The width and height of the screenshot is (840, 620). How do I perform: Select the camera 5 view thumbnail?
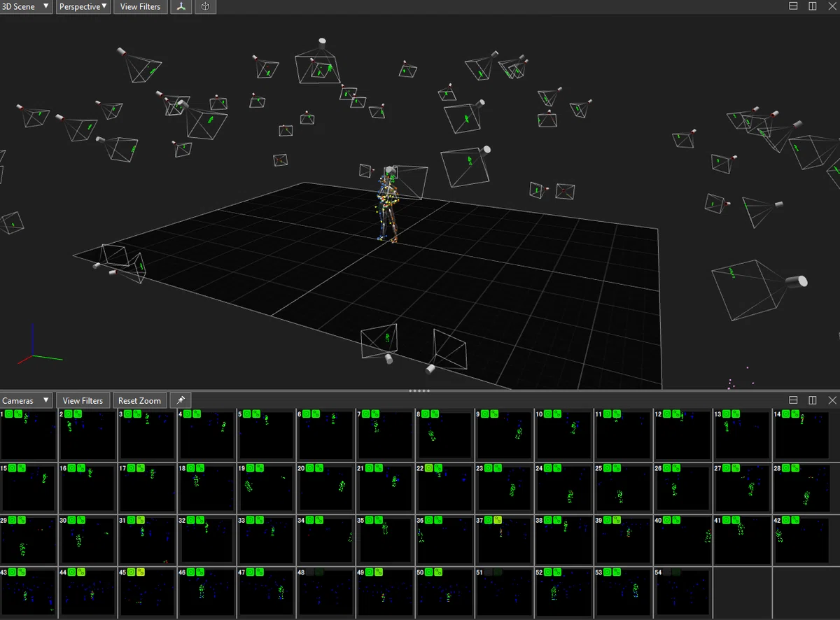point(267,435)
